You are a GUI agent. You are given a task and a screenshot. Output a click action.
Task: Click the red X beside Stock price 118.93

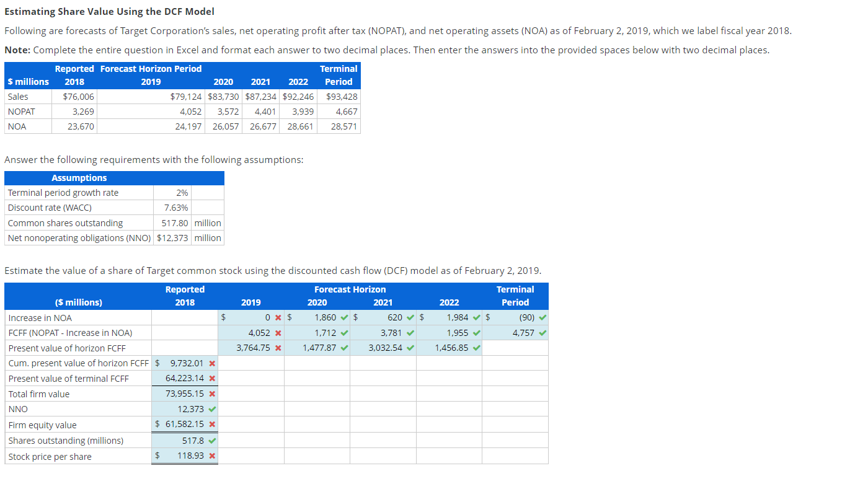point(214,456)
